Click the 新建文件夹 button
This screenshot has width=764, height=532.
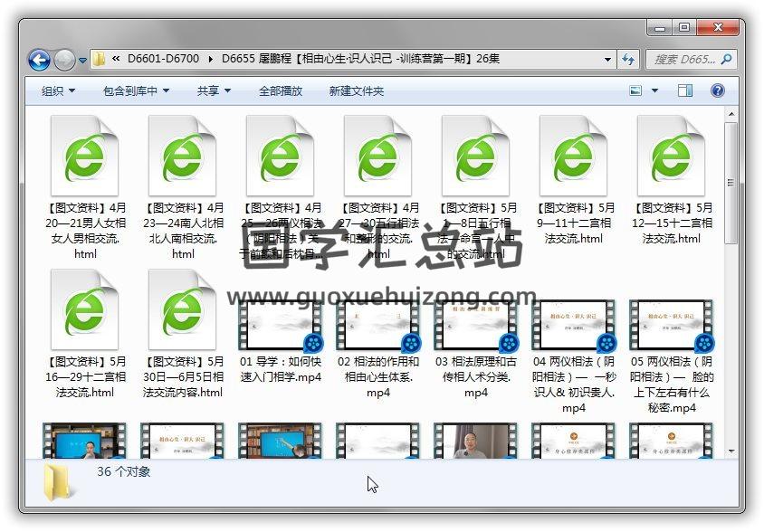(356, 90)
